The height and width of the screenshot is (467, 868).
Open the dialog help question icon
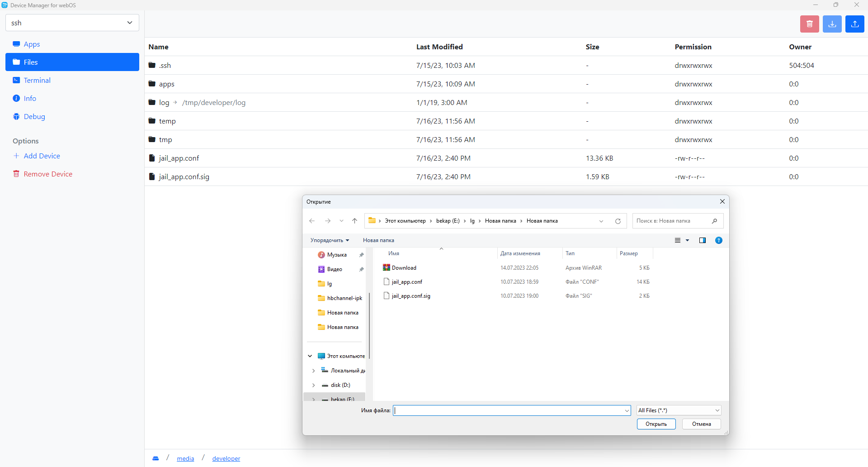(718, 240)
